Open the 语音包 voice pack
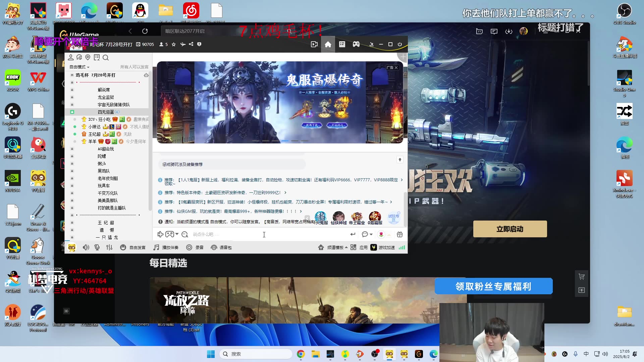Viewport: 644px width, 362px height. pos(221,247)
